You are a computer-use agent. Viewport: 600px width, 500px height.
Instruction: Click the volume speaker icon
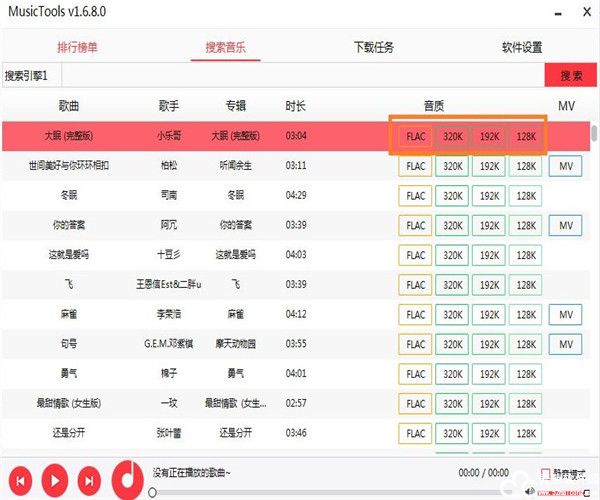tap(530, 491)
